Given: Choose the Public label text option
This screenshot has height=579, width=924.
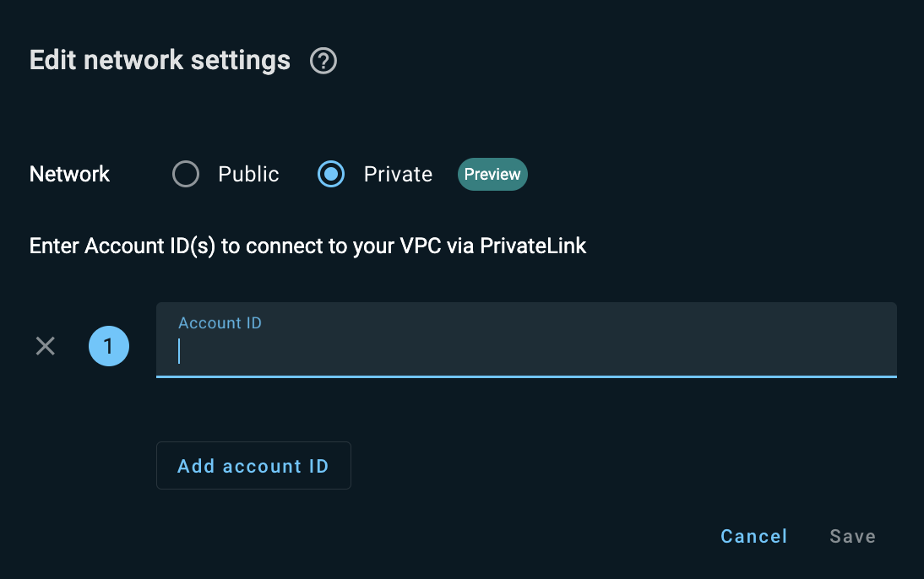Looking at the screenshot, I should (248, 175).
